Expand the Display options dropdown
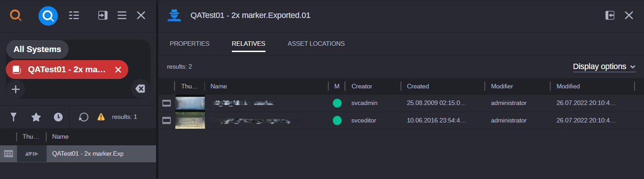 [x=604, y=66]
